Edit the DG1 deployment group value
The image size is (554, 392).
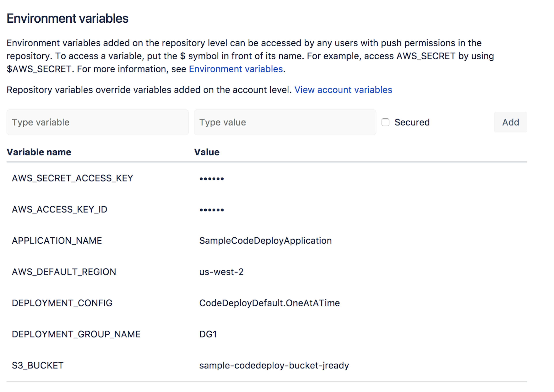(208, 334)
